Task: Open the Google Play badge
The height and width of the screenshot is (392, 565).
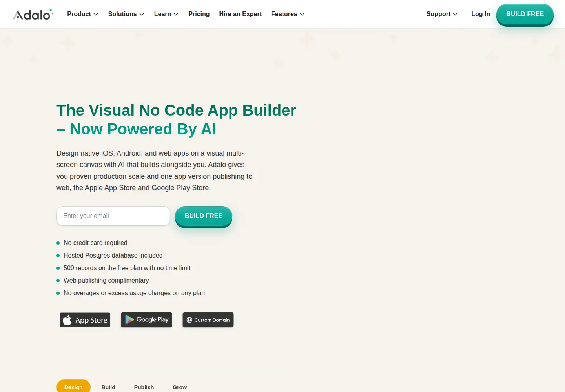Action: (x=146, y=320)
